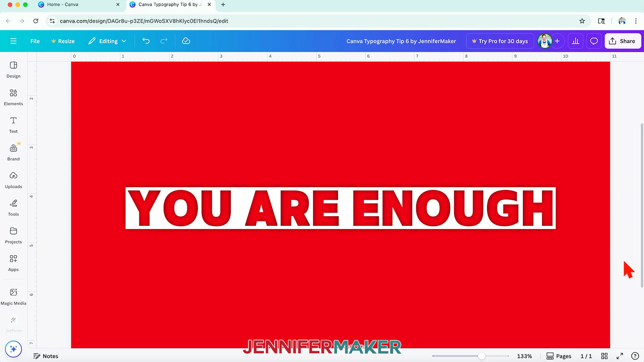Redo the last action

164,41
